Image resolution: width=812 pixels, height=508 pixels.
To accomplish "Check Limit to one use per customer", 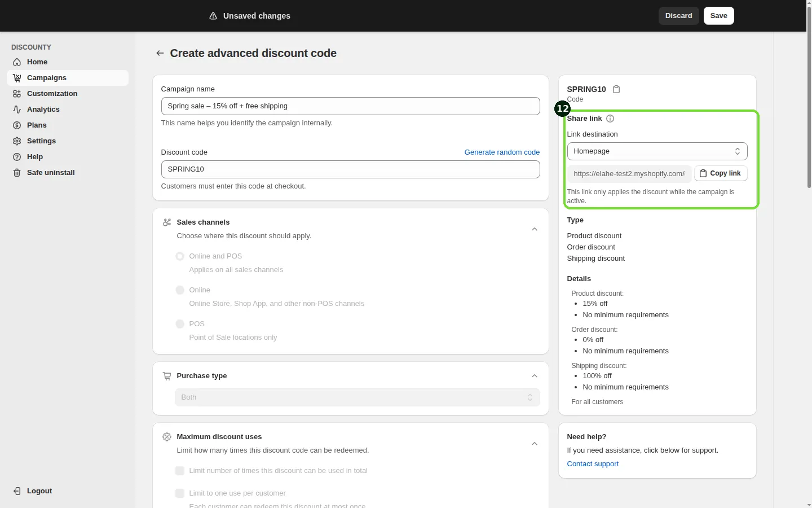I will (180, 493).
